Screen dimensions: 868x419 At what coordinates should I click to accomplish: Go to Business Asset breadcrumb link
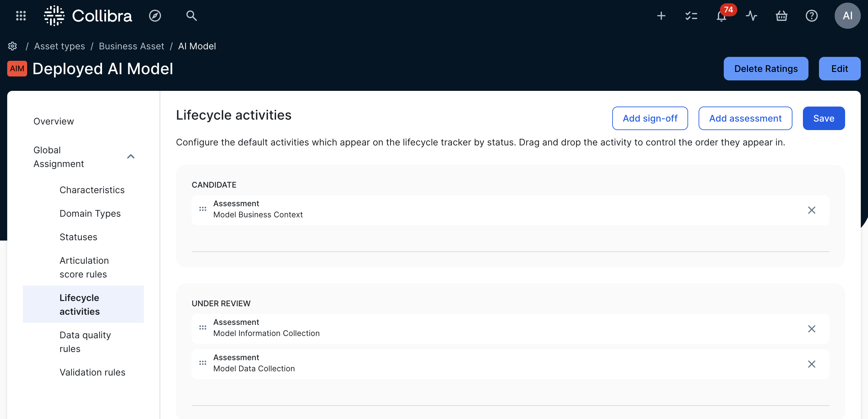point(131,46)
